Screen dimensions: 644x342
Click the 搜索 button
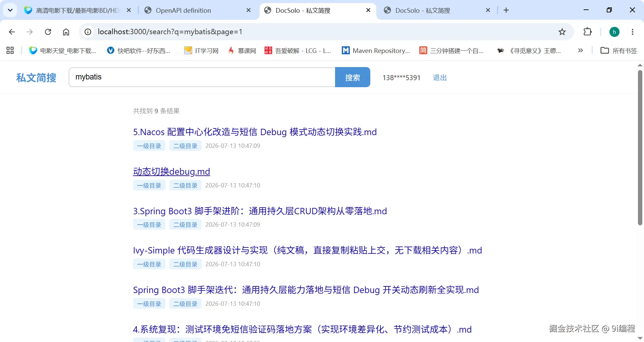click(x=353, y=77)
